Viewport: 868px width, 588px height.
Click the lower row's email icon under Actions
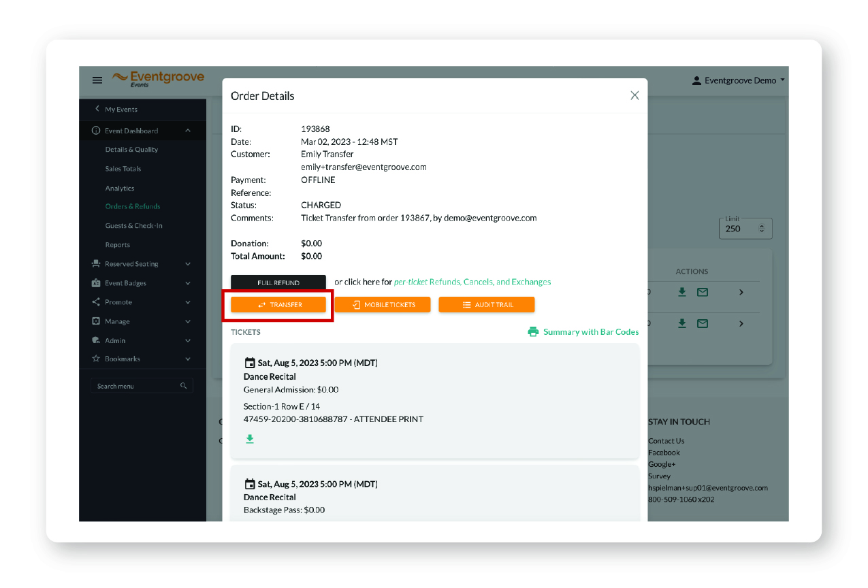point(703,324)
